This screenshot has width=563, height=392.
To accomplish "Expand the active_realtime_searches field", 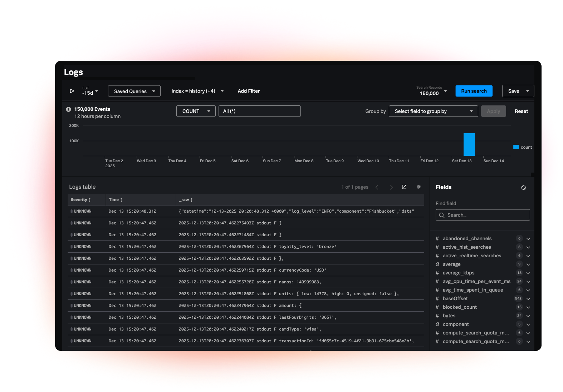I will pos(528,256).
